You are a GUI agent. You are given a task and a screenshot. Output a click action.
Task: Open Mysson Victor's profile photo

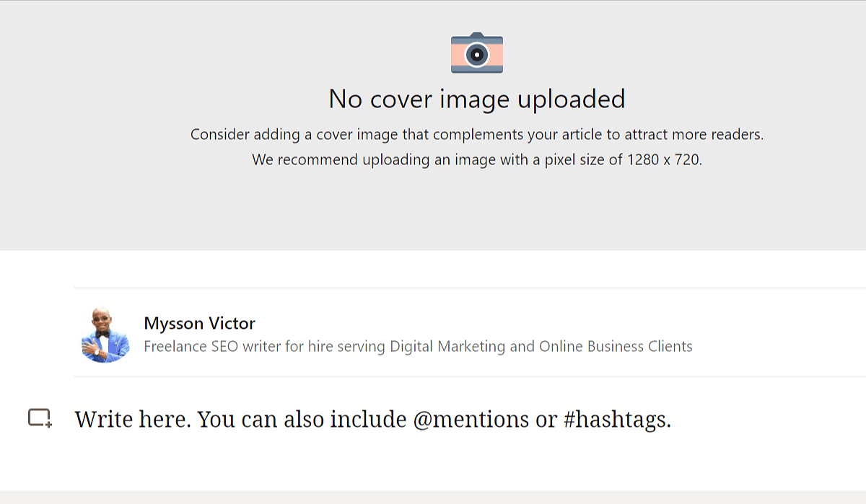tap(105, 335)
